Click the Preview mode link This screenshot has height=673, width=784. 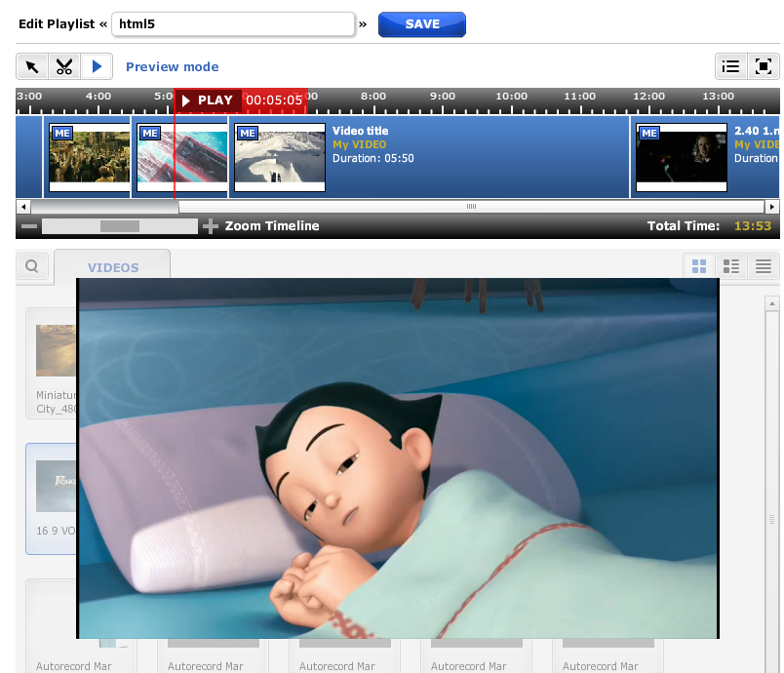[x=172, y=67]
